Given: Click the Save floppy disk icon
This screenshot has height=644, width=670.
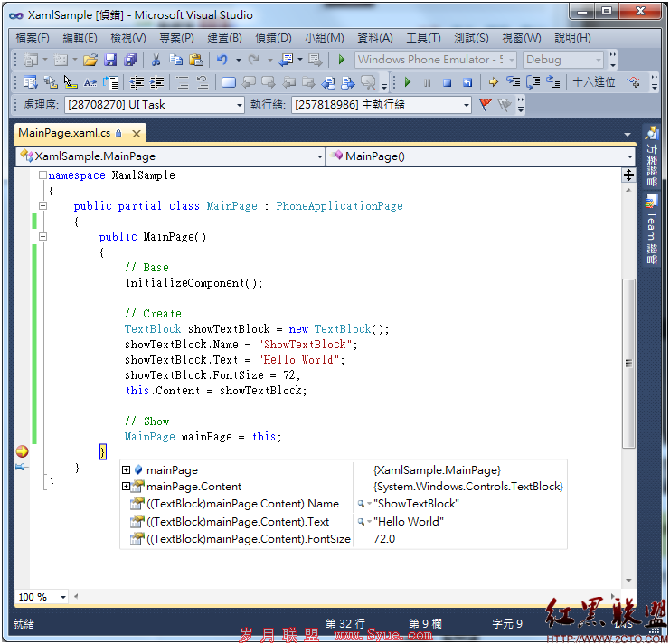Looking at the screenshot, I should tap(110, 60).
